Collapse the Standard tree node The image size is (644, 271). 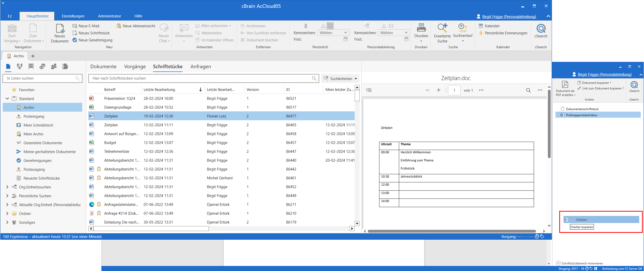[x=7, y=98]
